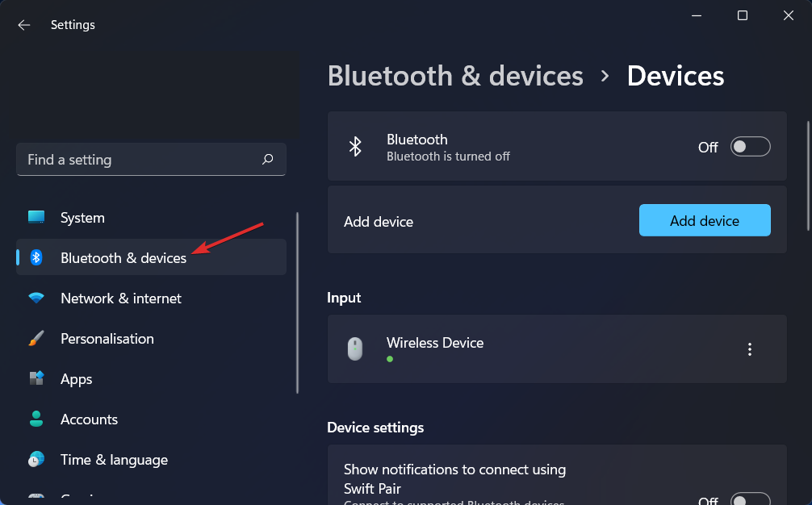
Task: Click the Apps icon in the sidebar
Action: coord(37,378)
